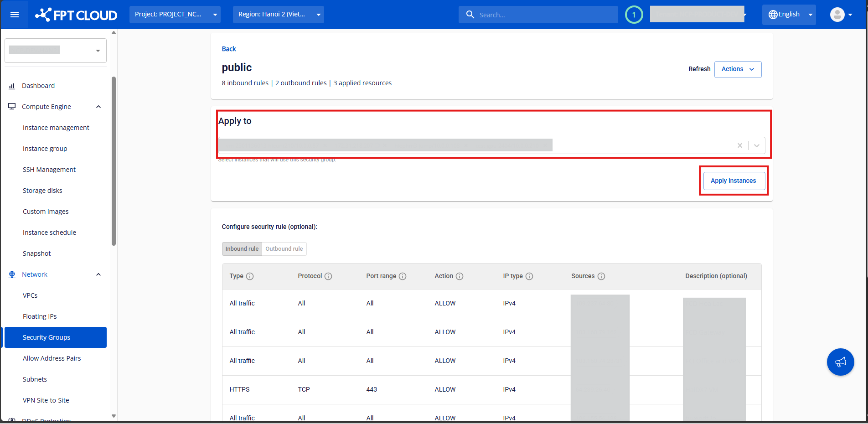The width and height of the screenshot is (868, 424).
Task: Click the notification circle badge showing 1
Action: pyautogui.click(x=634, y=15)
